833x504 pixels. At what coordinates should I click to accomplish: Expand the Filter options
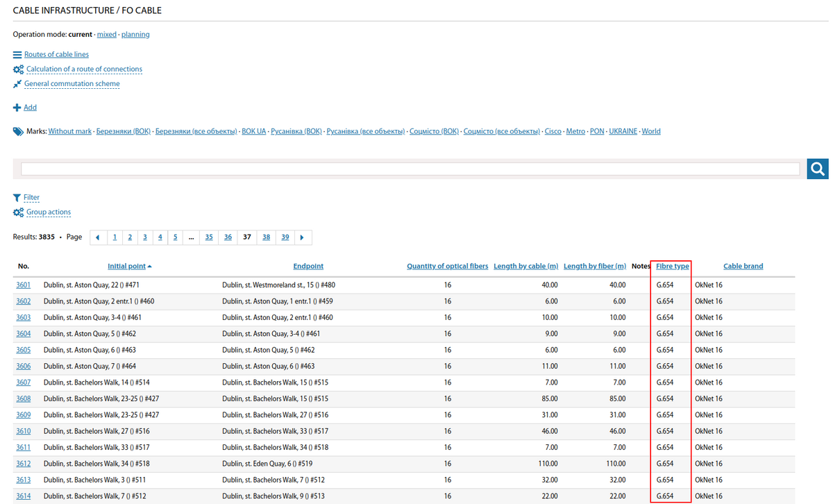click(x=31, y=198)
